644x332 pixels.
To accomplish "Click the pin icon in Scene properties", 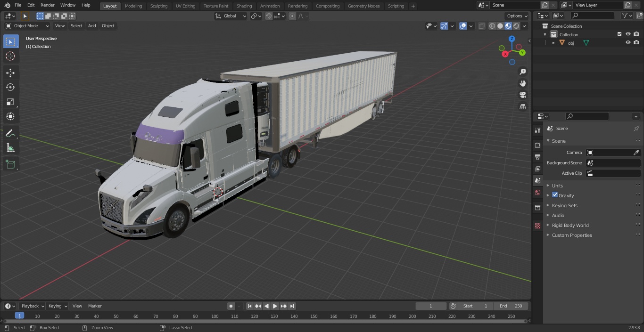I will pos(636,129).
